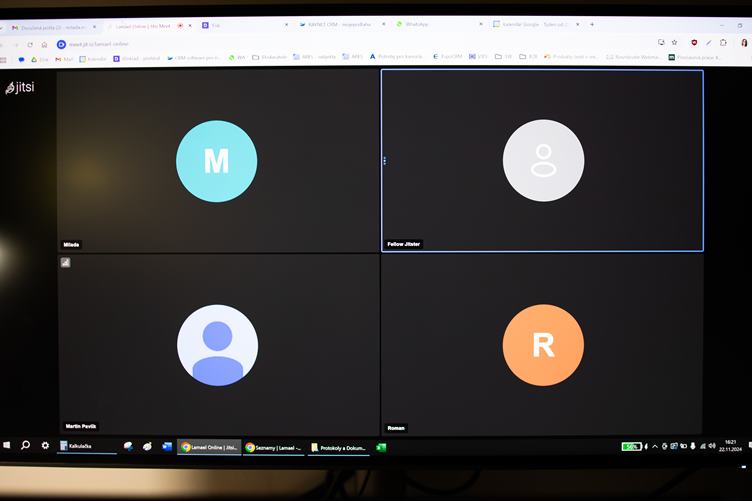This screenshot has height=501, width=752.
Task: Click the taskbar search magnifier icon
Action: [26, 446]
